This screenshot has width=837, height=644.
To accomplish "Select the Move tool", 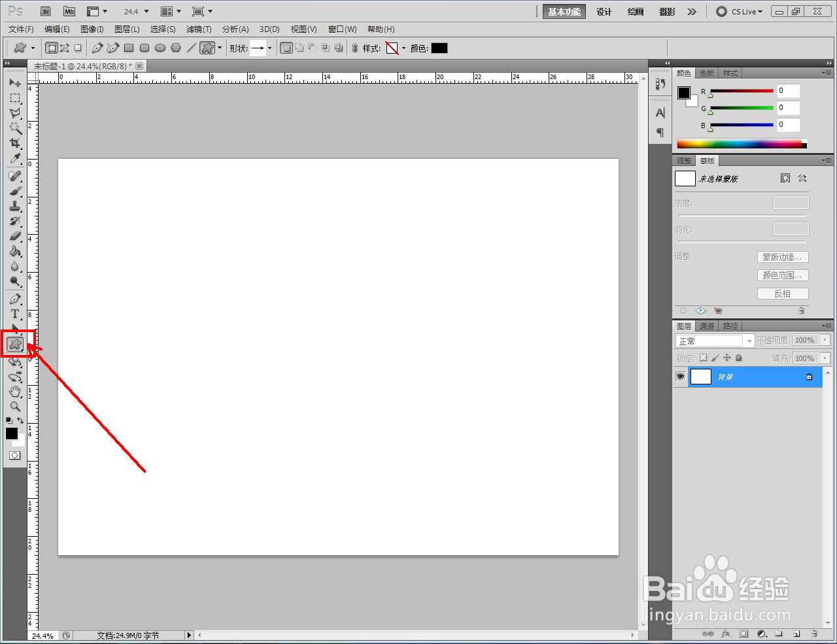I will pyautogui.click(x=15, y=82).
